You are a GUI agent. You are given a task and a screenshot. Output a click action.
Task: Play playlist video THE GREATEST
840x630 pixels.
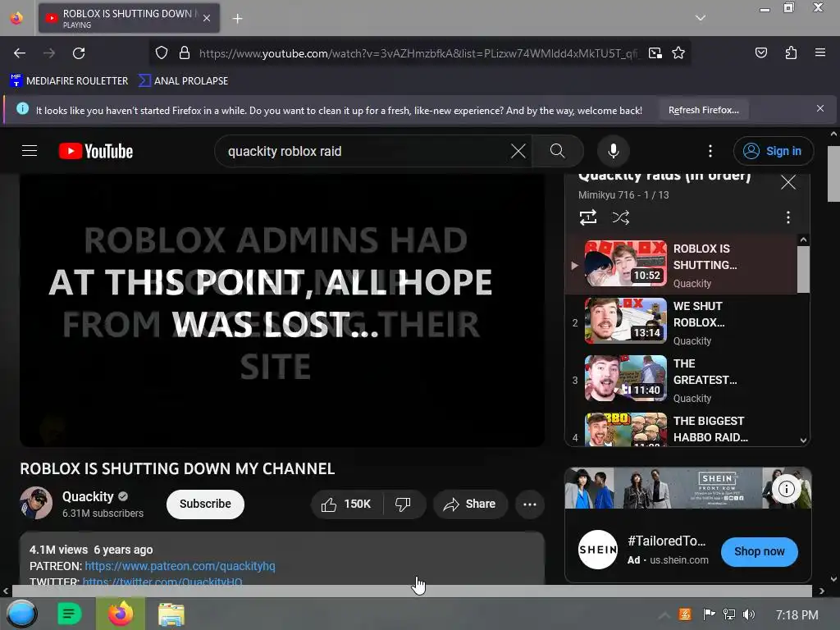point(680,380)
